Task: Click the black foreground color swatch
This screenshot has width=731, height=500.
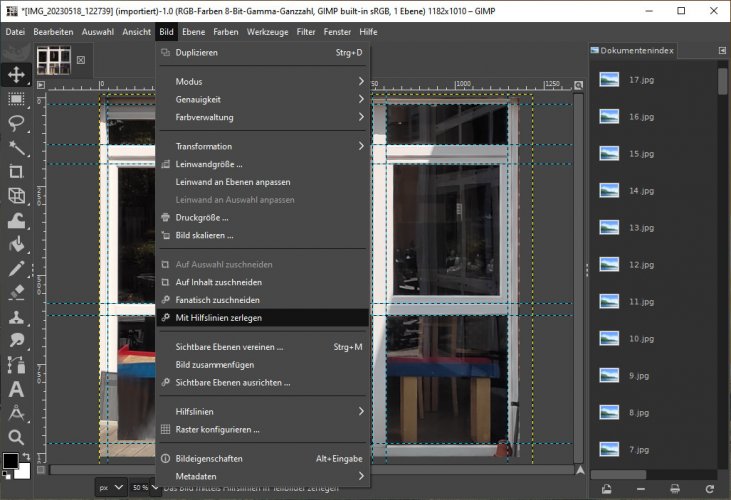Action: pyautogui.click(x=10, y=460)
